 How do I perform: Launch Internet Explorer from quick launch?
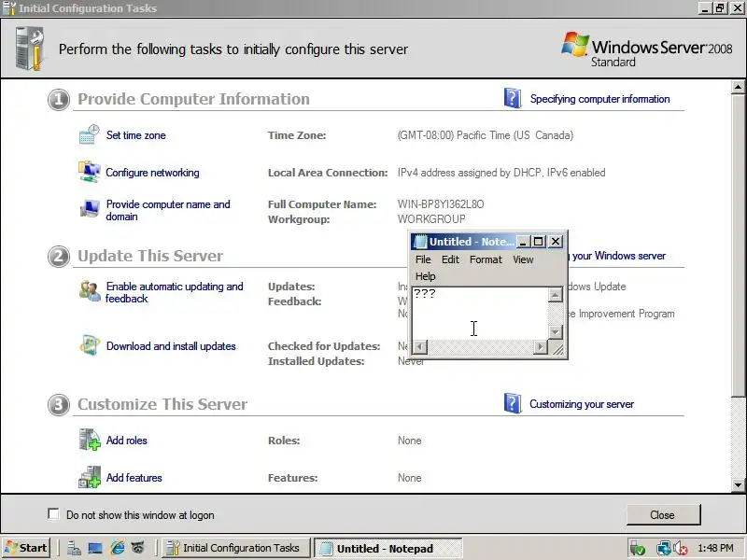pos(117,548)
